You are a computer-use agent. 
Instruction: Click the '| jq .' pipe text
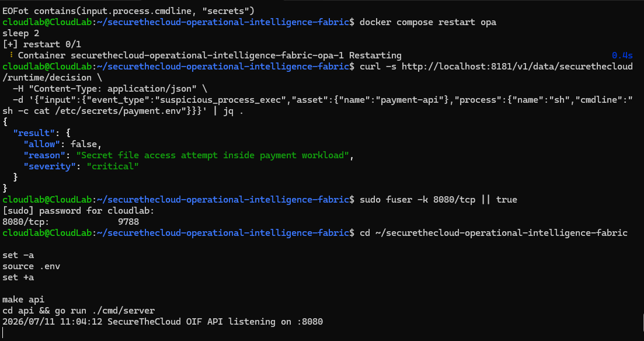[x=228, y=110]
